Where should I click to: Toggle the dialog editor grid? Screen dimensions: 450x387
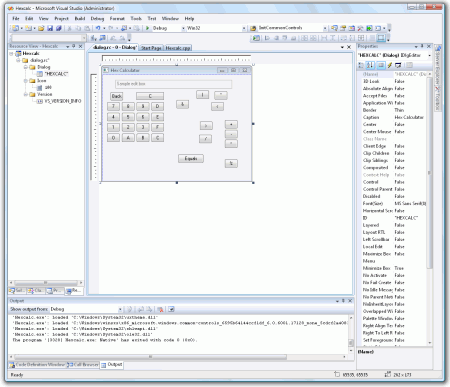tap(372, 38)
